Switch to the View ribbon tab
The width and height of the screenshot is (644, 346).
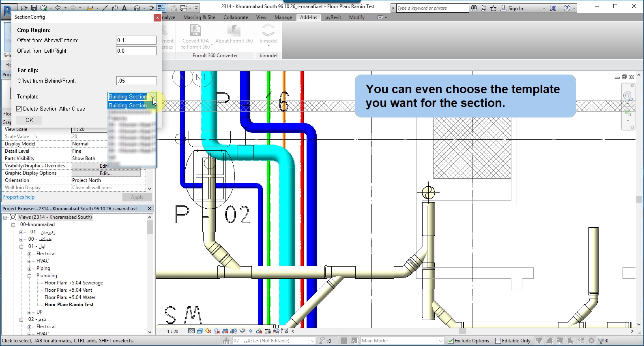point(261,17)
